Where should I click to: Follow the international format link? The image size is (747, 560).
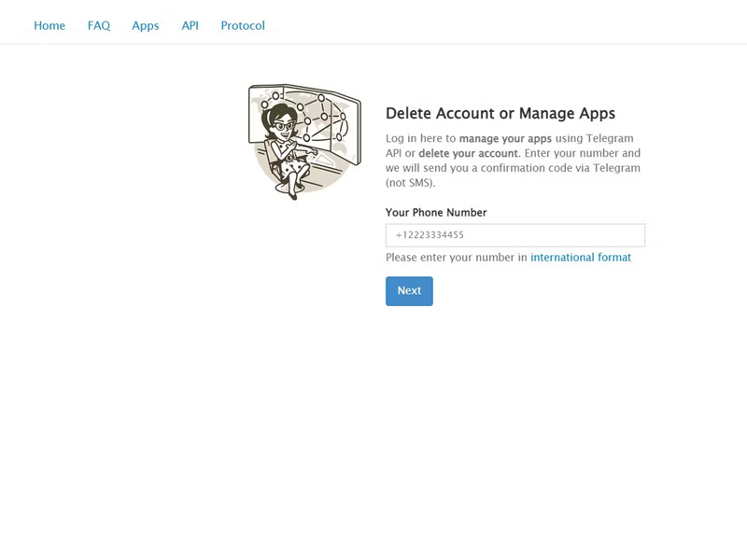[580, 258]
